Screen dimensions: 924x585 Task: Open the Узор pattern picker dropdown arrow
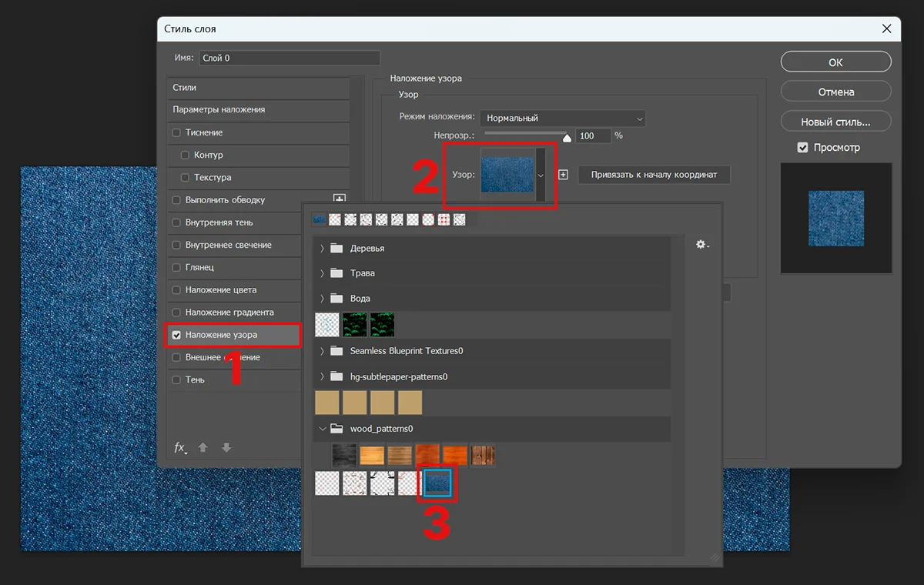541,175
